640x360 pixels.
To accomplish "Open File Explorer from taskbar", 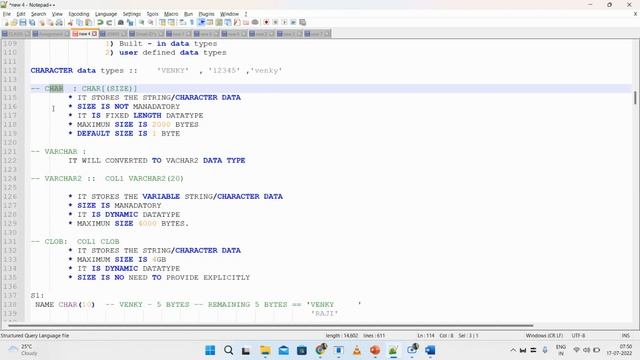I will tap(265, 350).
